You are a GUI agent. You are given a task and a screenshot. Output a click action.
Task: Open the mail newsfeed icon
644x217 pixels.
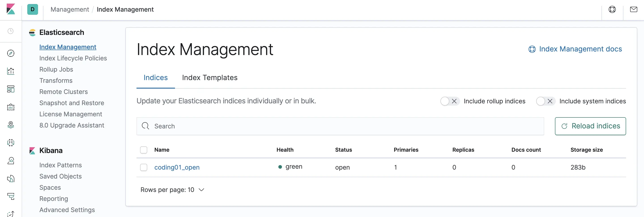633,9
